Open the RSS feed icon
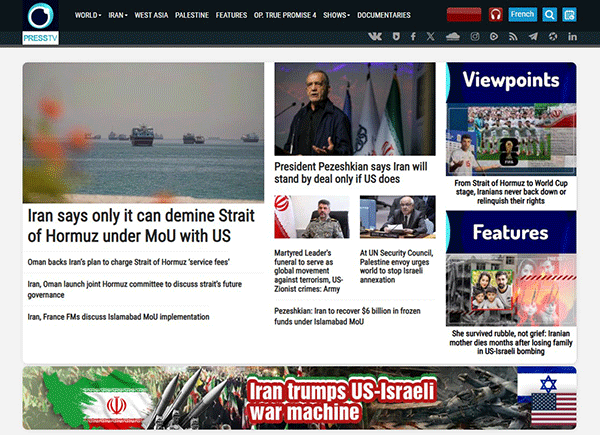600x435 pixels. (x=513, y=36)
